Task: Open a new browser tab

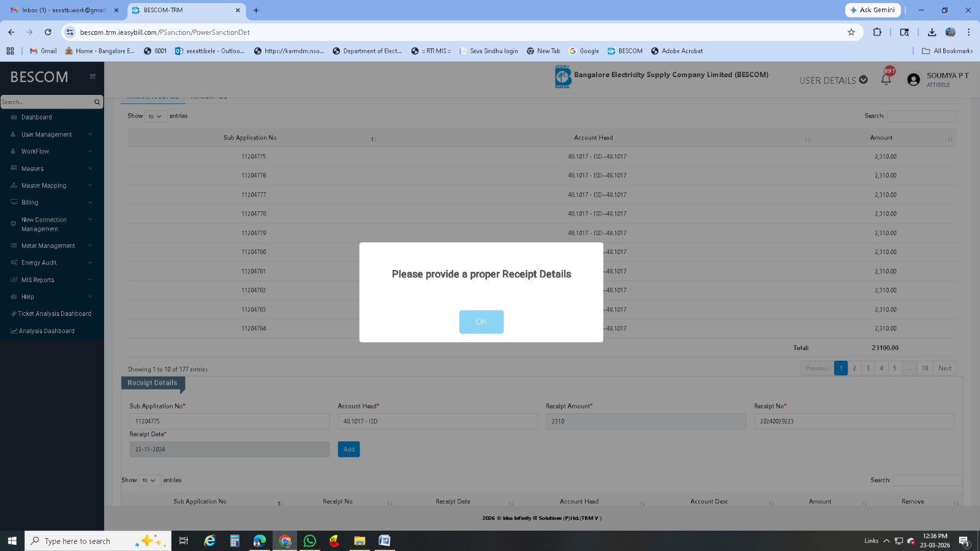Action: [x=256, y=10]
